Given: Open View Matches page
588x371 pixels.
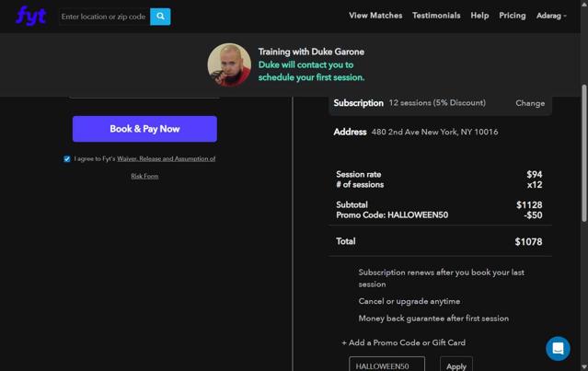Looking at the screenshot, I should point(375,16).
